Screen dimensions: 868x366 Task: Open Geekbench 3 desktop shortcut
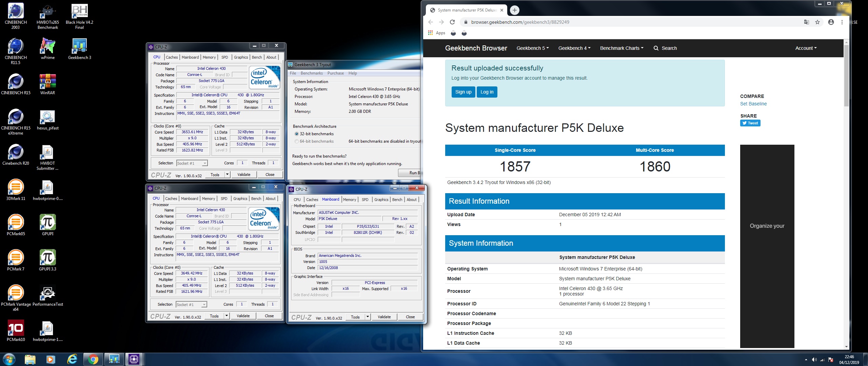(79, 49)
